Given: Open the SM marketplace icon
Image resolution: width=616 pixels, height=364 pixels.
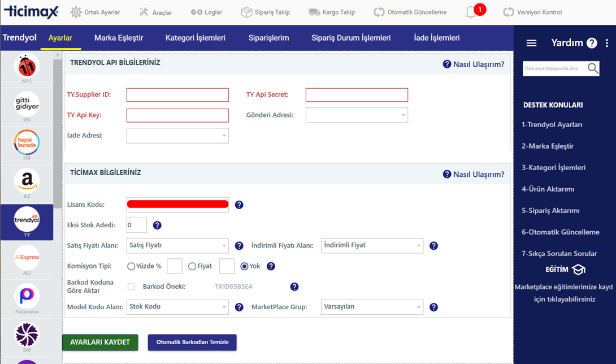Looking at the screenshot, I should point(27,335).
